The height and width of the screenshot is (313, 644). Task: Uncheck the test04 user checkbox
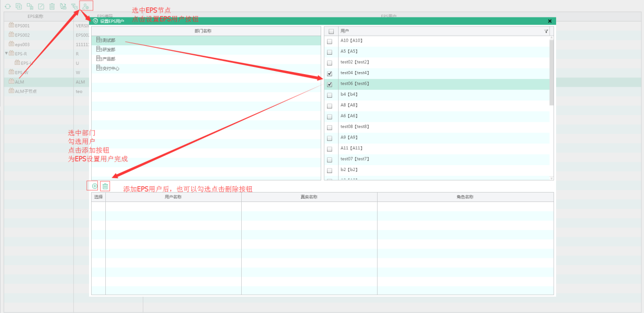(x=330, y=74)
